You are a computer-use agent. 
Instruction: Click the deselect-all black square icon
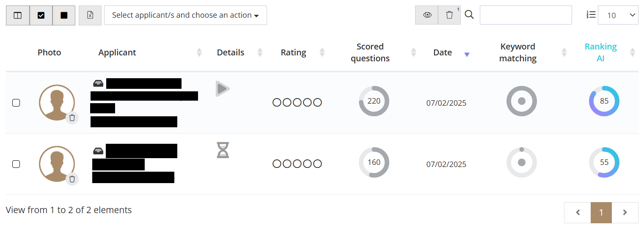64,15
